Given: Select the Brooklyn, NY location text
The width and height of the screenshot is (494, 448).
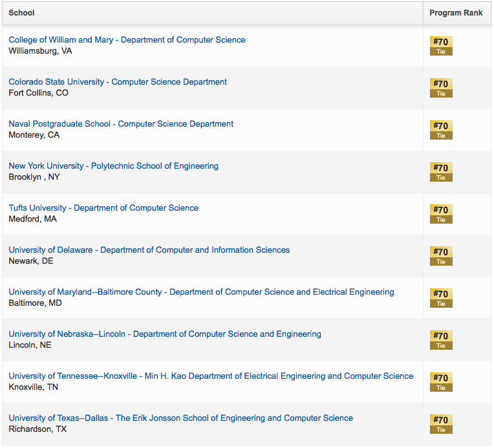Looking at the screenshot, I should pyautogui.click(x=34, y=177).
